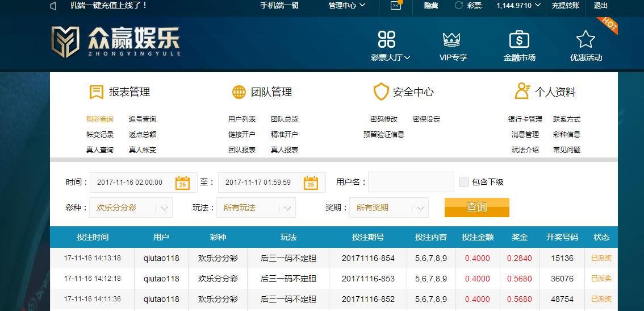Click issue number 20171116-854
644x311 pixels.
(x=368, y=258)
